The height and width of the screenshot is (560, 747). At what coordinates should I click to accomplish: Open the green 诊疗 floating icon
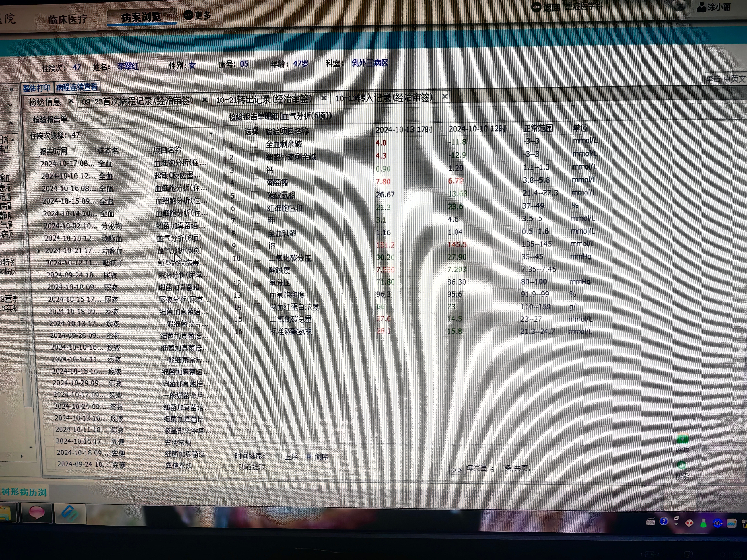tap(682, 439)
